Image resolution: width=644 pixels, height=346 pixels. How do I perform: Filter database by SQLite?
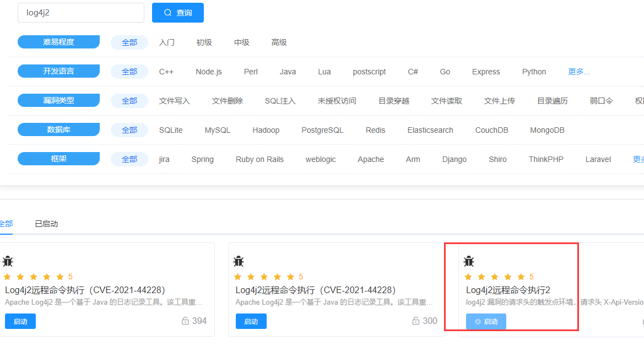pyautogui.click(x=171, y=130)
